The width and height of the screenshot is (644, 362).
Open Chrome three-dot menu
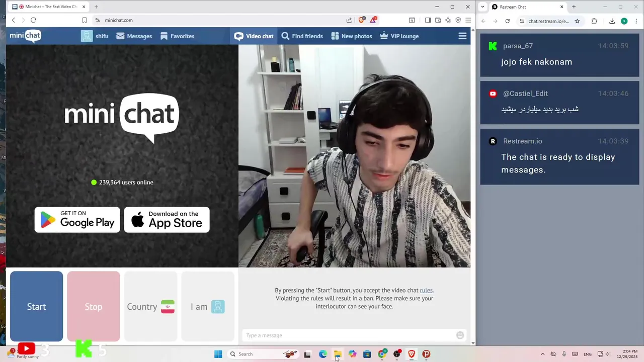pyautogui.click(x=636, y=21)
